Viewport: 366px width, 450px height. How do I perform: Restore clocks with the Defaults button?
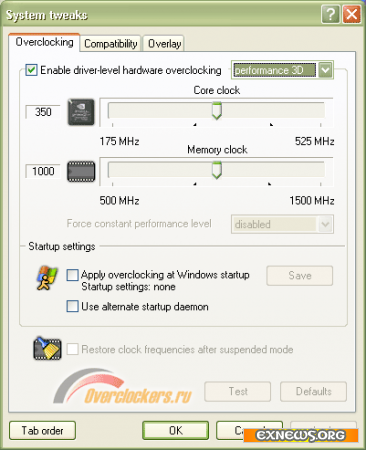tap(313, 391)
